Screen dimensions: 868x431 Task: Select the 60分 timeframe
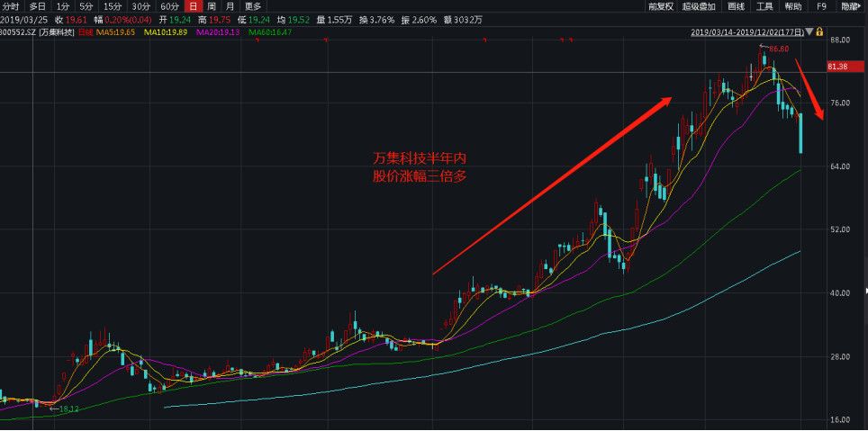169,6
